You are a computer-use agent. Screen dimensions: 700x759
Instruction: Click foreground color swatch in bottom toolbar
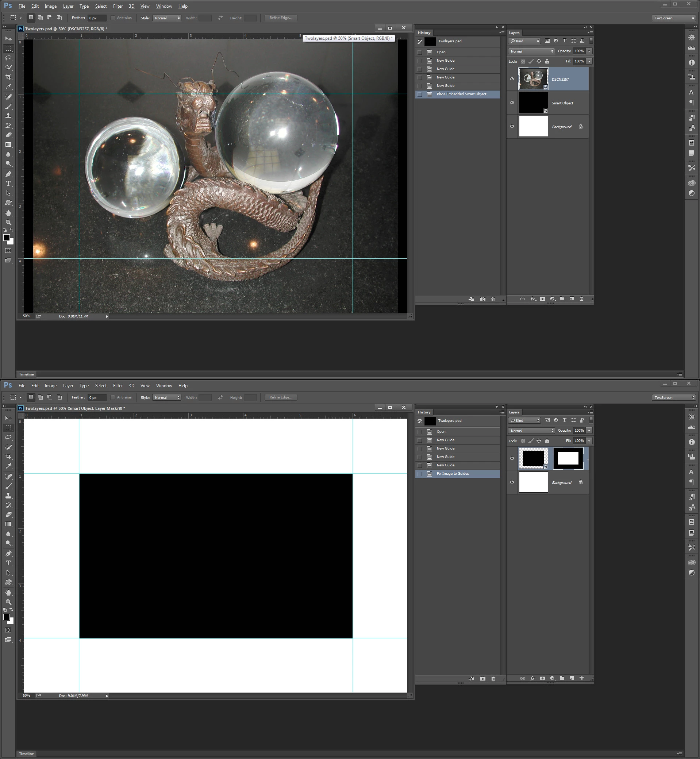pyautogui.click(x=7, y=617)
